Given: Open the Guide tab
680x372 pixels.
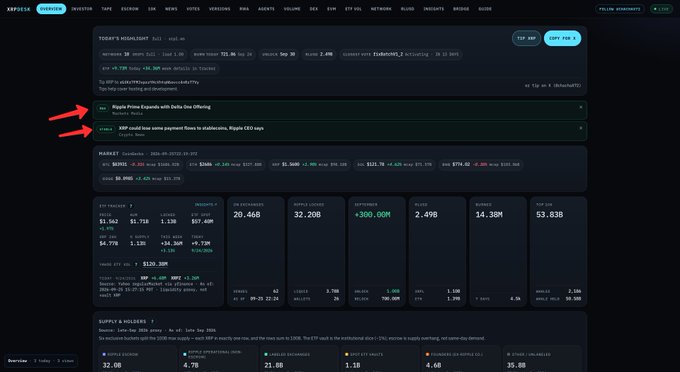Looking at the screenshot, I should tap(485, 9).
